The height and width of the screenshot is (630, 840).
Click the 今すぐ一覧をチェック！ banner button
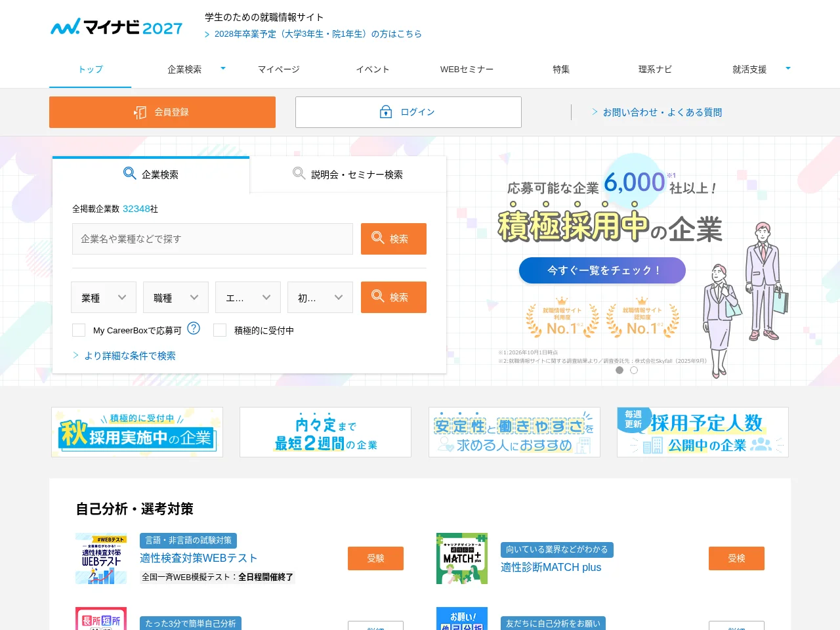pos(602,270)
